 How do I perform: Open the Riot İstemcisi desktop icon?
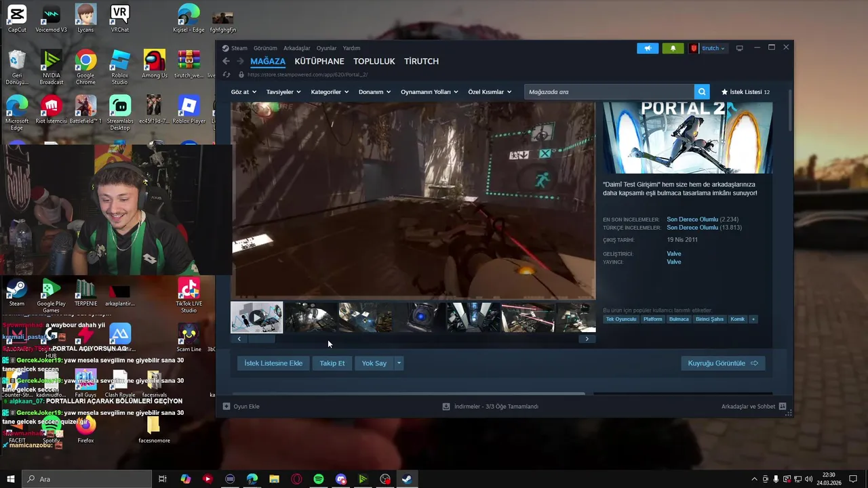pos(52,109)
